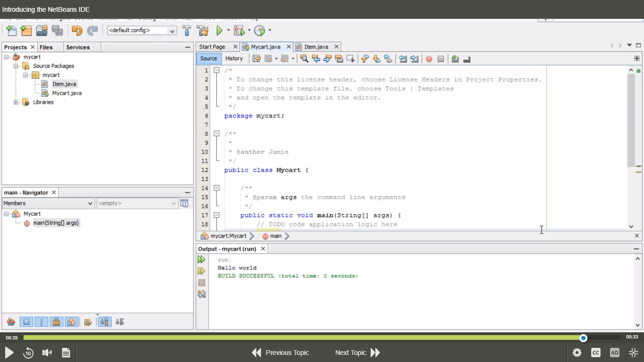Image resolution: width=644 pixels, height=362 pixels.
Task: Click the video volume speaker icon
Action: pos(47,353)
